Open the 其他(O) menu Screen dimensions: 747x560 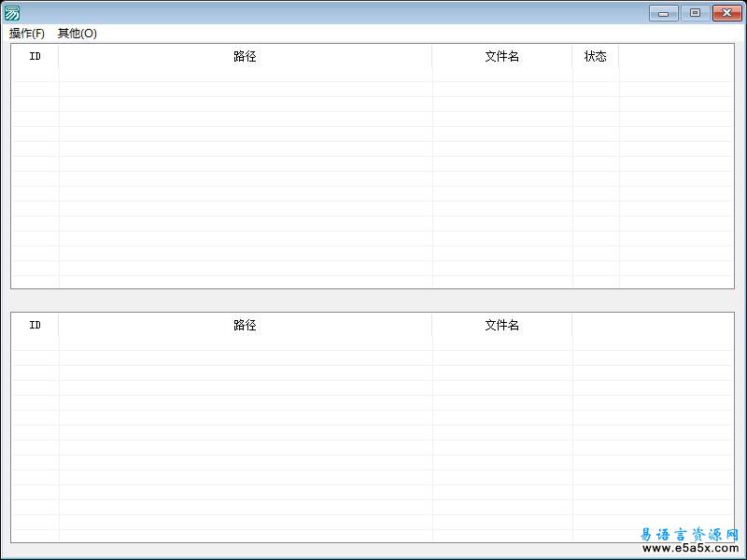78,34
